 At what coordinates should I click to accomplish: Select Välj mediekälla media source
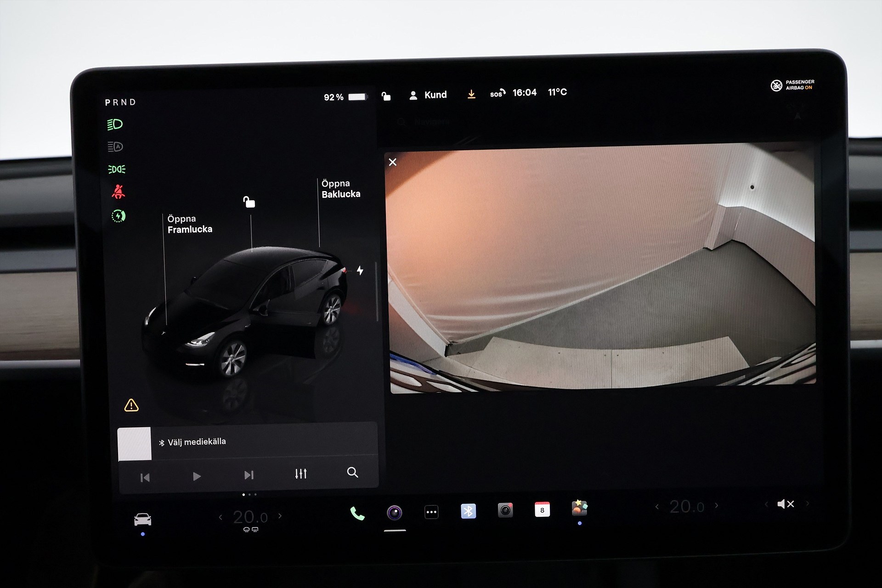pos(197,442)
